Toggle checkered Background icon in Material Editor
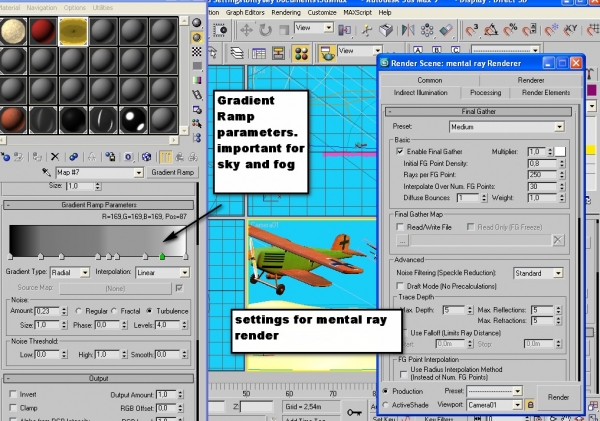Image resolution: width=600 pixels, height=421 pixels. pyautogui.click(x=197, y=52)
